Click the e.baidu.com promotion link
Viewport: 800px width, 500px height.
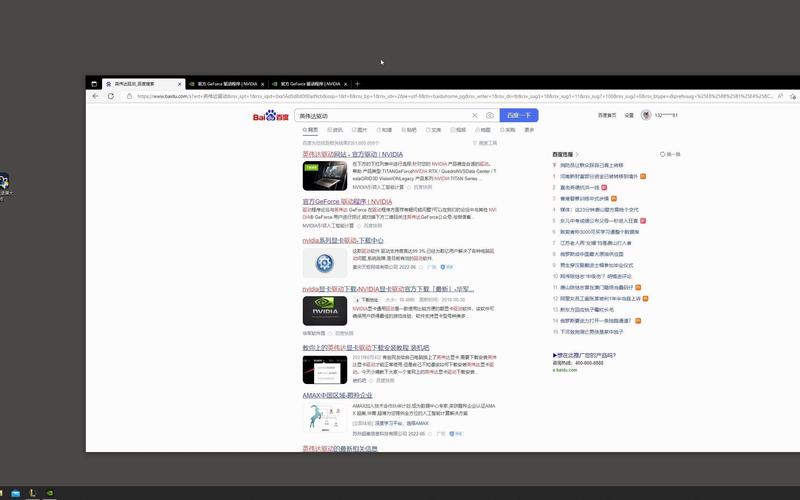click(565, 370)
